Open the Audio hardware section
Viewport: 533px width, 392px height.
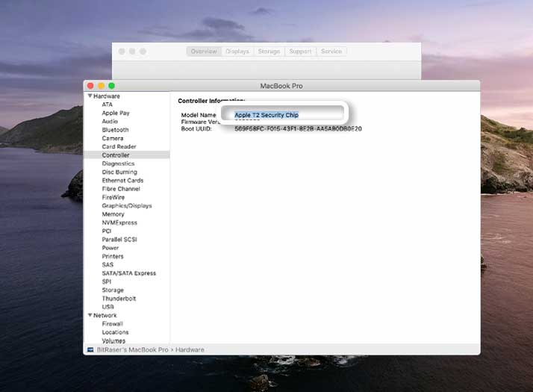tap(110, 122)
